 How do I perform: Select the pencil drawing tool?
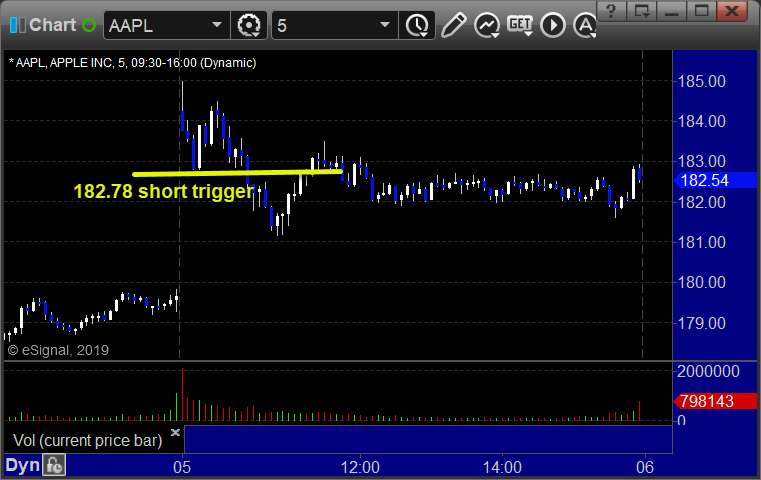(x=454, y=25)
